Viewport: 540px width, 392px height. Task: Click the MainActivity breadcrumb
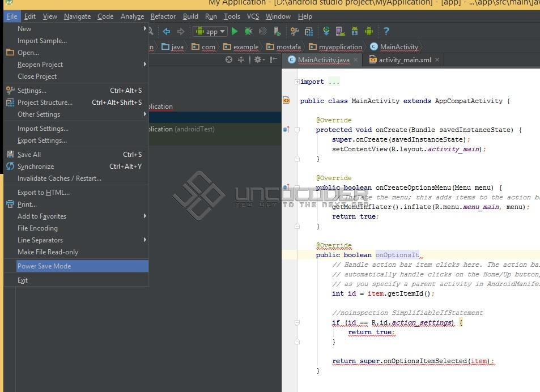click(395, 47)
